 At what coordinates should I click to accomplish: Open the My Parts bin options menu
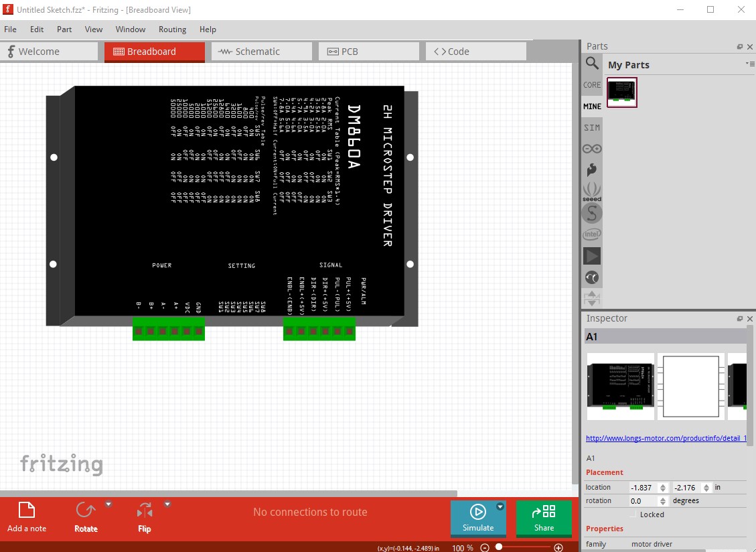[x=750, y=64]
